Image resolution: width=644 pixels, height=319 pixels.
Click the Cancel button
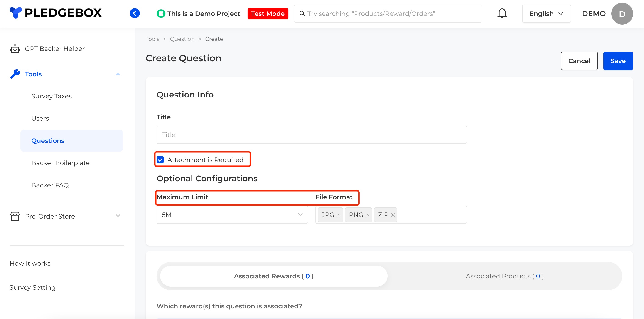[579, 61]
